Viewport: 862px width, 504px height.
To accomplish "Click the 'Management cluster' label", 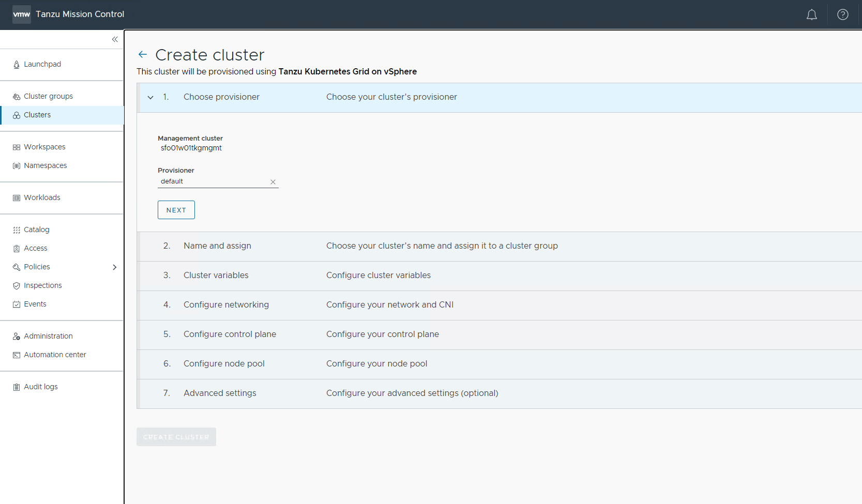I will point(190,139).
